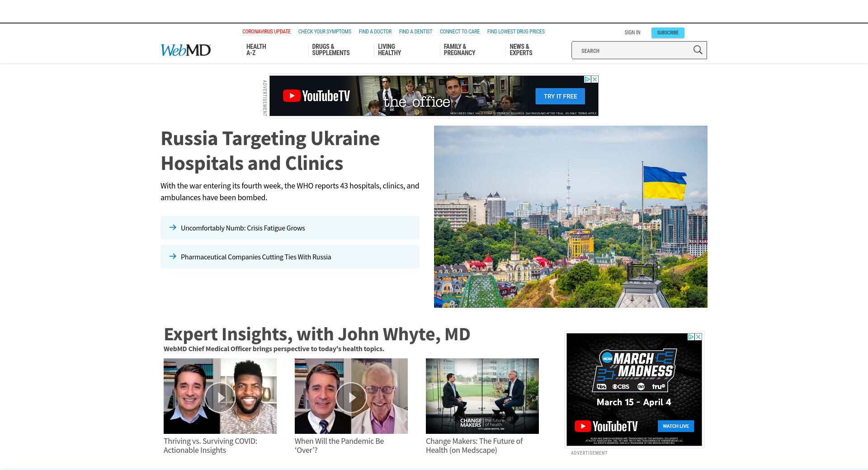Image resolution: width=868 pixels, height=470 pixels.
Task: Open the Health A-Z menu
Action: (x=256, y=50)
